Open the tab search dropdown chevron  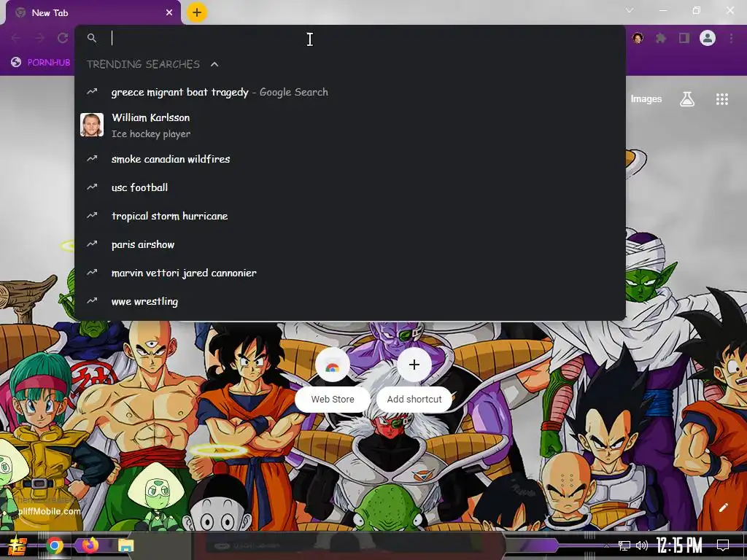pos(630,10)
